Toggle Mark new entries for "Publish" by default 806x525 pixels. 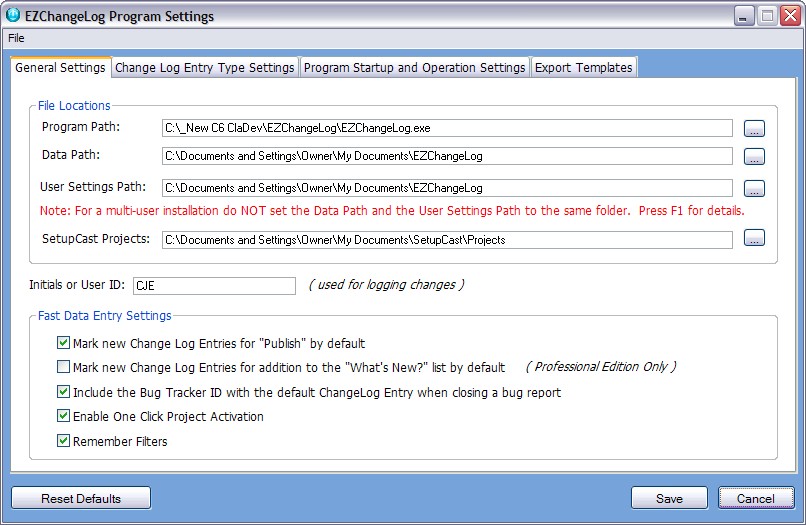click(63, 342)
